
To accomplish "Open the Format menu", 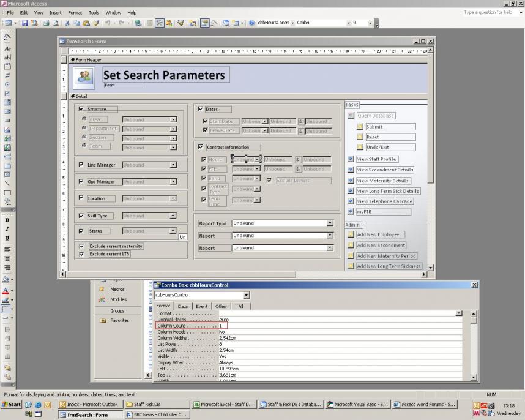I will [x=75, y=12].
